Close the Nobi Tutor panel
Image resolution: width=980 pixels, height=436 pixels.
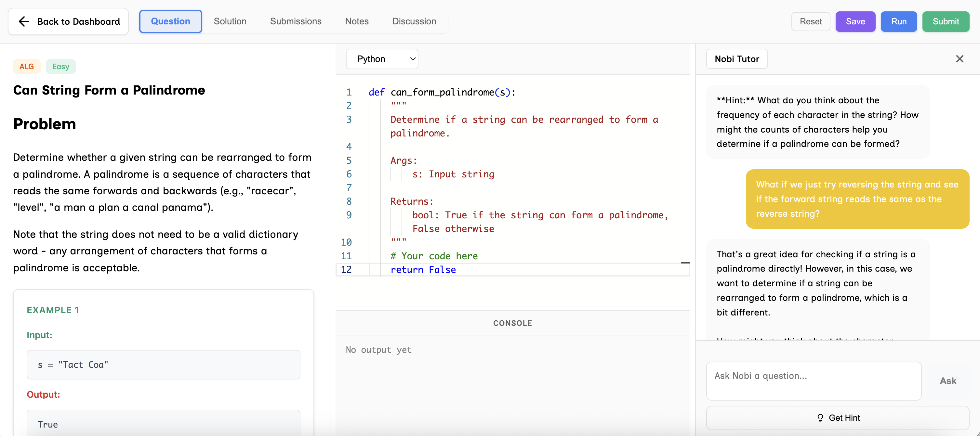pyautogui.click(x=960, y=59)
